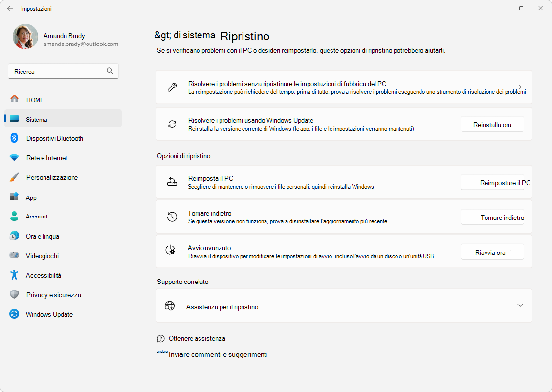Expand the Assistenza per il ripristino section
This screenshot has width=552, height=392.
[x=520, y=305]
